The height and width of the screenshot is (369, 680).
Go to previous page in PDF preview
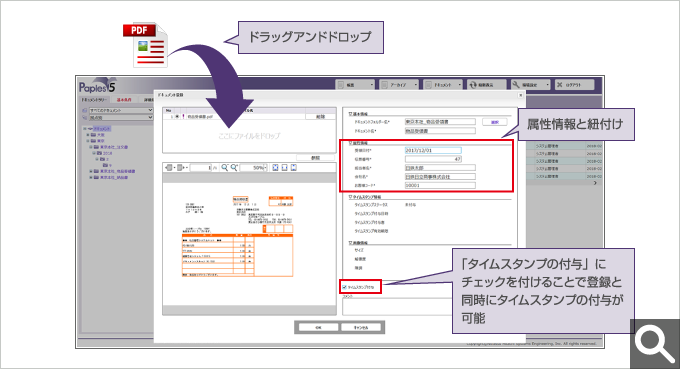(170, 167)
